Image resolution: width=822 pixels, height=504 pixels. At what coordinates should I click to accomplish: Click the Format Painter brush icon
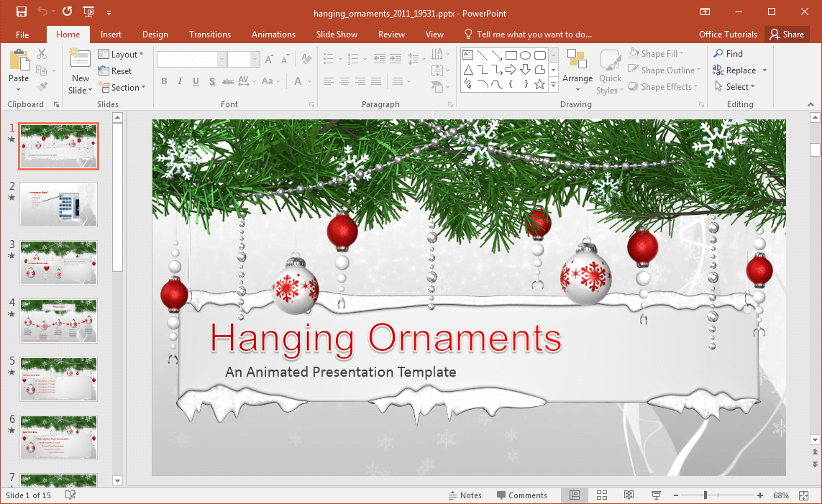pos(42,87)
